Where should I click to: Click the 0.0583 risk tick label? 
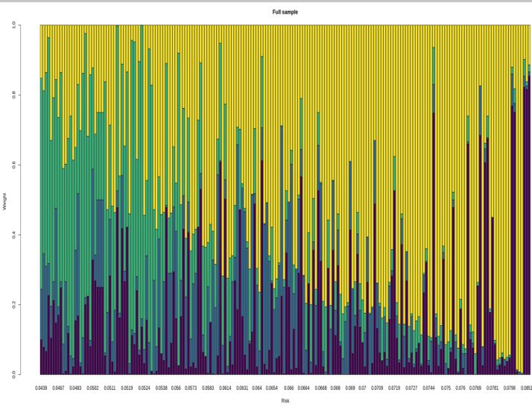coord(208,388)
